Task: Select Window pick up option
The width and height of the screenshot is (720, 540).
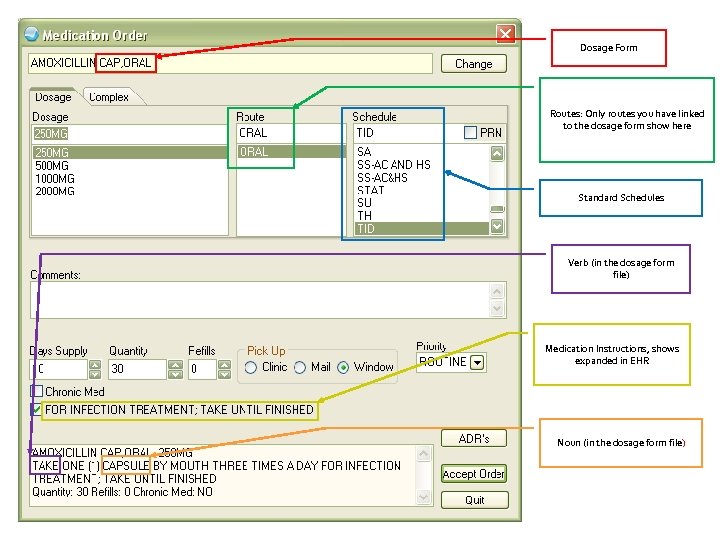Action: pyautogui.click(x=343, y=367)
